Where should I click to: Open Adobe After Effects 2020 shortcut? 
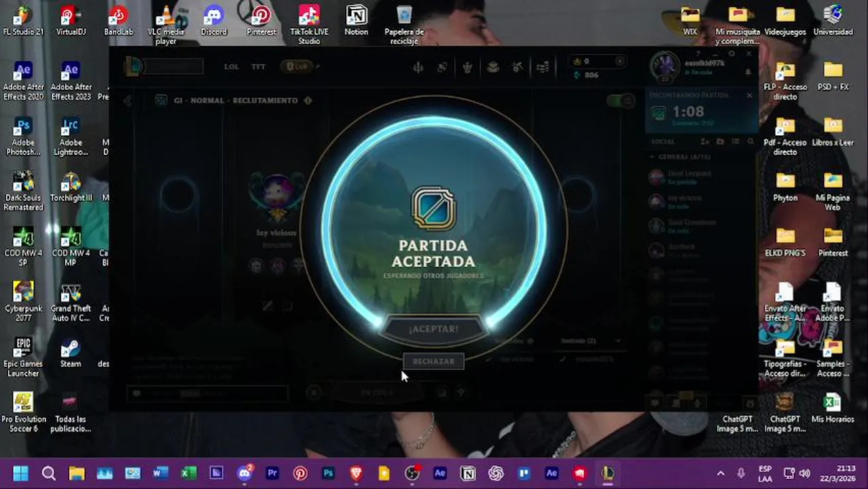coord(23,81)
